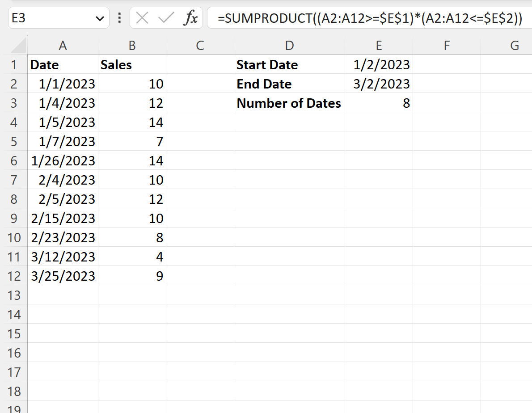
Task: Click cell E2 with 3/2/2023
Action: (x=379, y=84)
